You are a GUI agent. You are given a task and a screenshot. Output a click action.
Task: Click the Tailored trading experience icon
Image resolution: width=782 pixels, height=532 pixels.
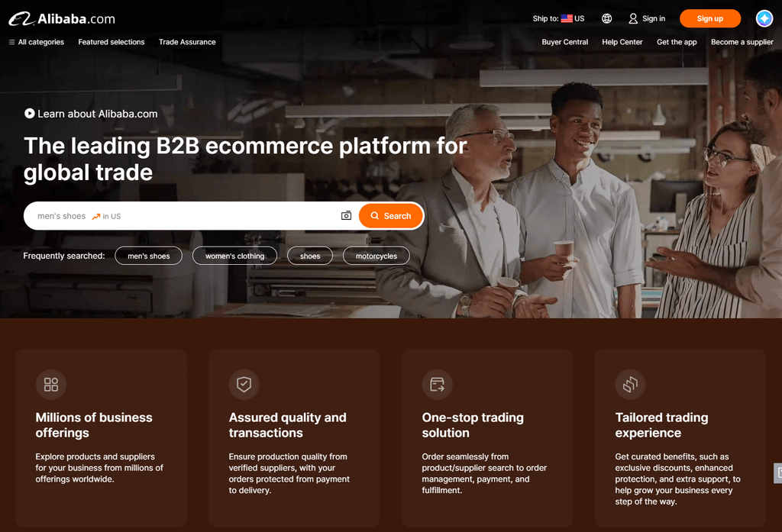[630, 385]
